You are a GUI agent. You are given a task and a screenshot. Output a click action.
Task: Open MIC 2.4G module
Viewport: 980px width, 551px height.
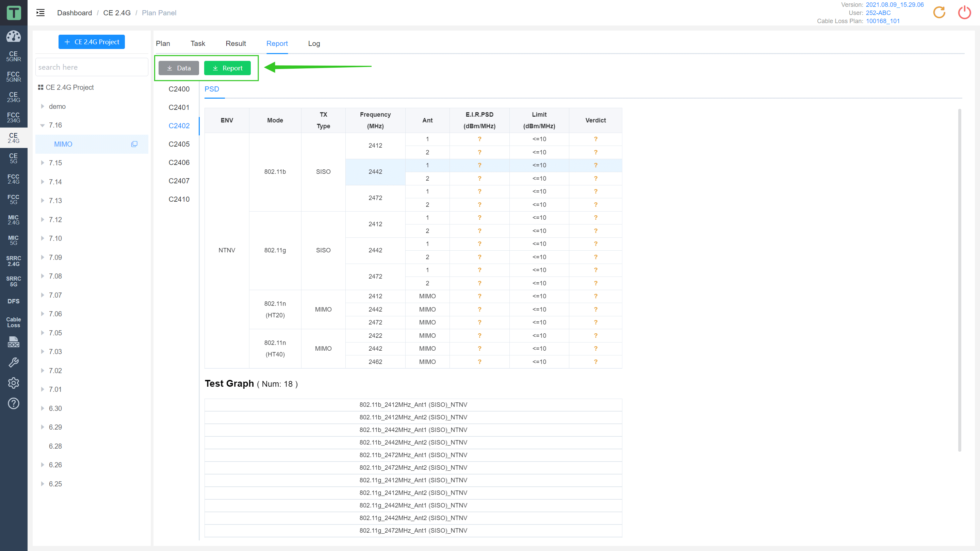[x=14, y=220]
